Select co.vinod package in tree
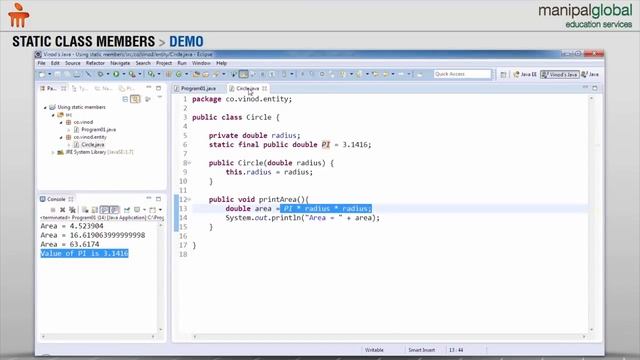The width and height of the screenshot is (640, 360). [x=83, y=122]
